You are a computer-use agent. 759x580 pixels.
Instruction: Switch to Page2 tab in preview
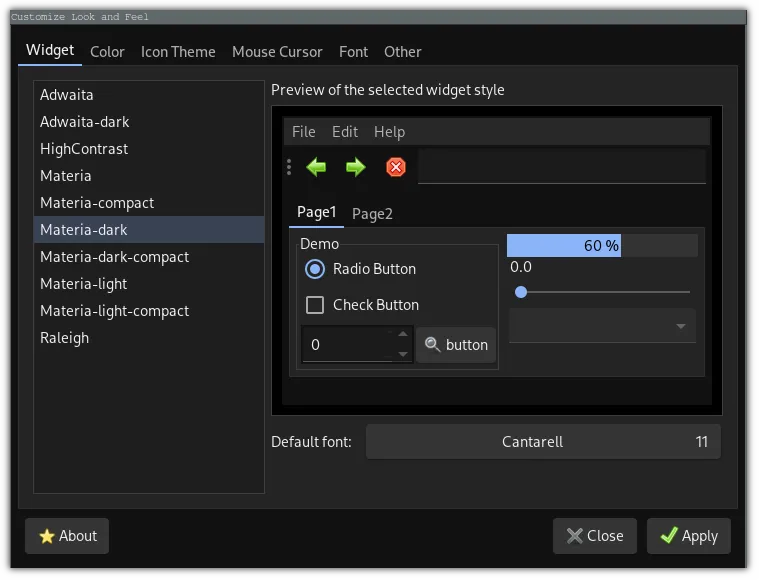point(372,214)
